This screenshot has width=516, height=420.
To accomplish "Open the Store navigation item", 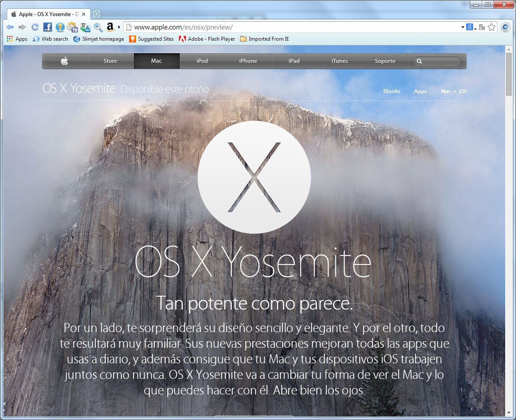I will point(110,61).
